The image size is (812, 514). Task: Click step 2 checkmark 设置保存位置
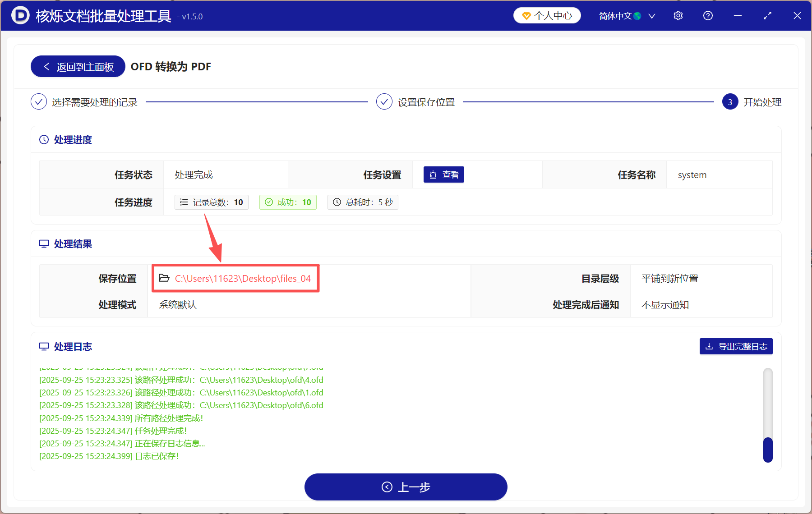[x=384, y=101]
